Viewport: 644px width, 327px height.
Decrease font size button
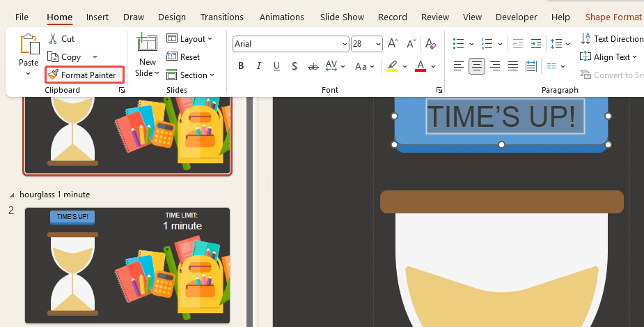point(411,44)
